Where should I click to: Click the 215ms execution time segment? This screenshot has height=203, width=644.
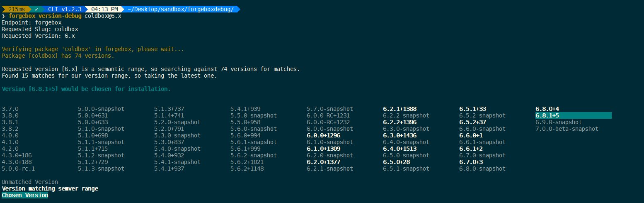pos(17,9)
